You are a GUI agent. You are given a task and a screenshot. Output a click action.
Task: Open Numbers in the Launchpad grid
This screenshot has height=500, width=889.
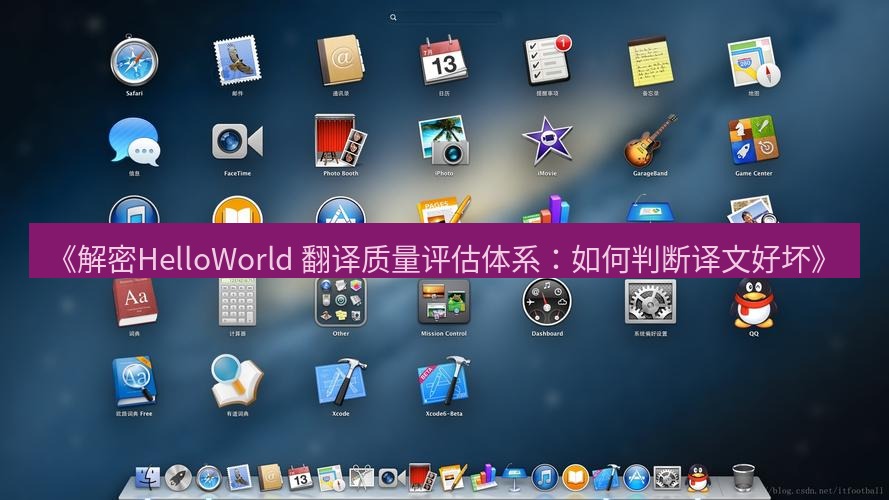pos(547,209)
